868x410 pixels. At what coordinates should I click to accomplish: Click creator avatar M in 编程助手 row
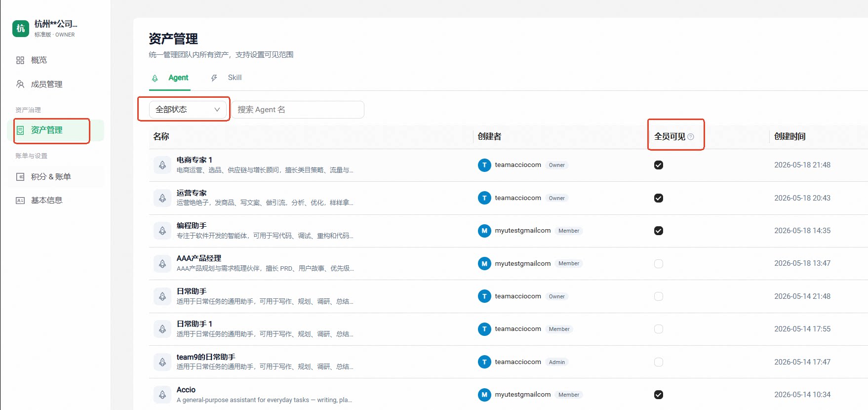pos(484,231)
